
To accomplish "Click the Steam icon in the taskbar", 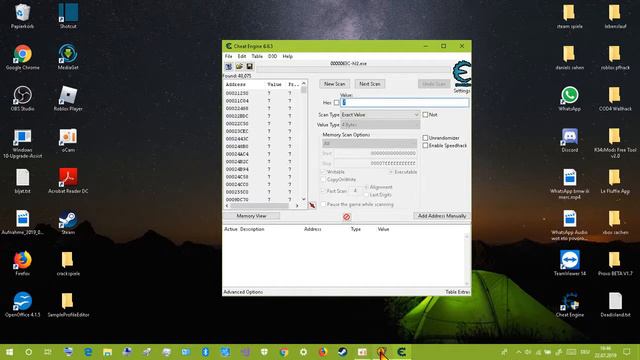I will pyautogui.click(x=342, y=352).
